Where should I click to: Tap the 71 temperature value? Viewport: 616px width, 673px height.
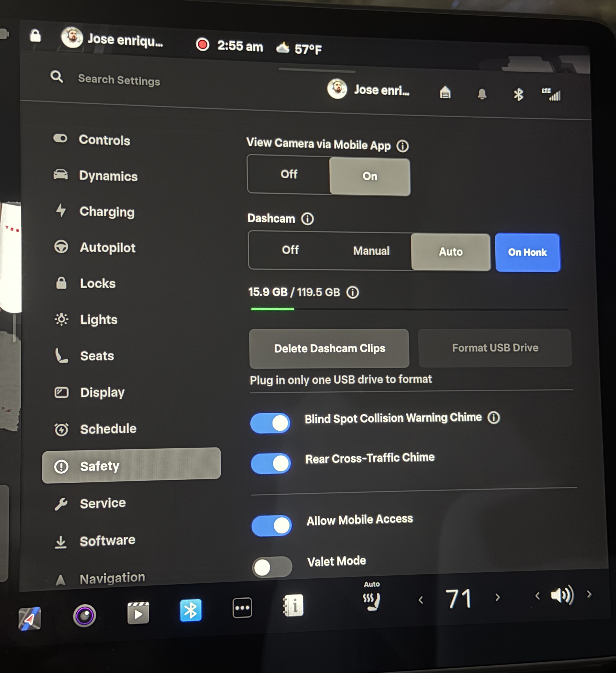click(x=459, y=599)
